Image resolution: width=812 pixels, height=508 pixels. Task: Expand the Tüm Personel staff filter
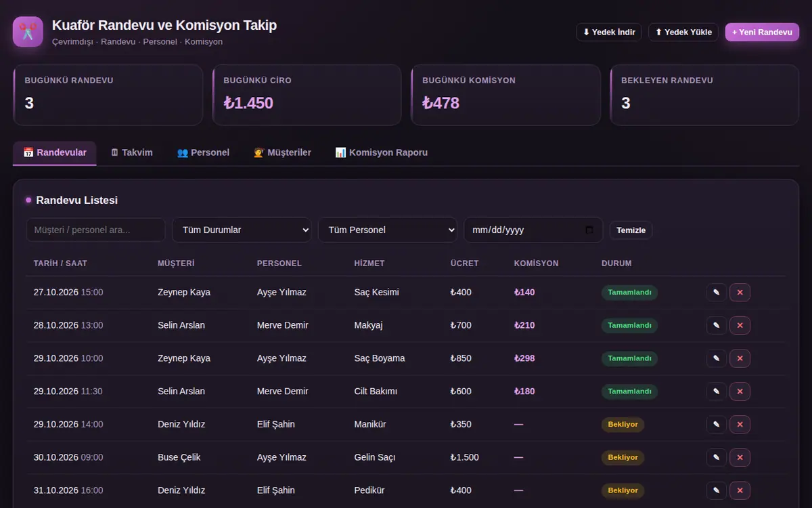pyautogui.click(x=388, y=230)
